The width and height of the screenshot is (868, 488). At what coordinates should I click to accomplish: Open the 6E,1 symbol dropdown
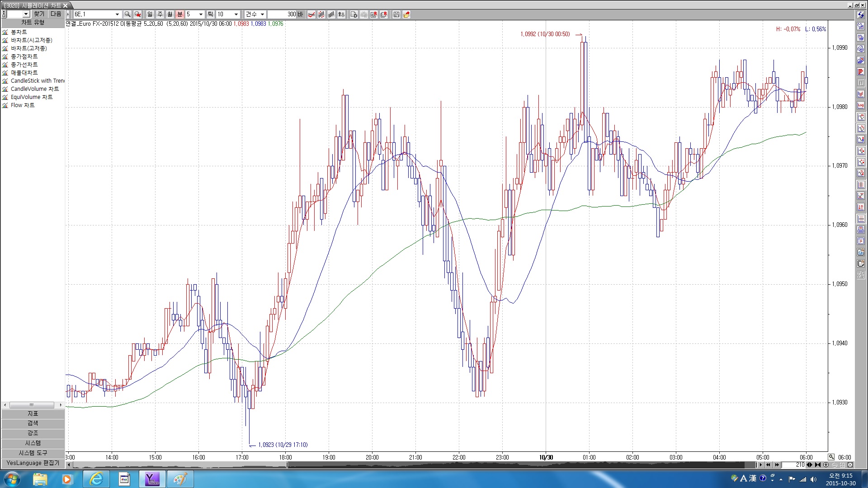click(x=117, y=14)
